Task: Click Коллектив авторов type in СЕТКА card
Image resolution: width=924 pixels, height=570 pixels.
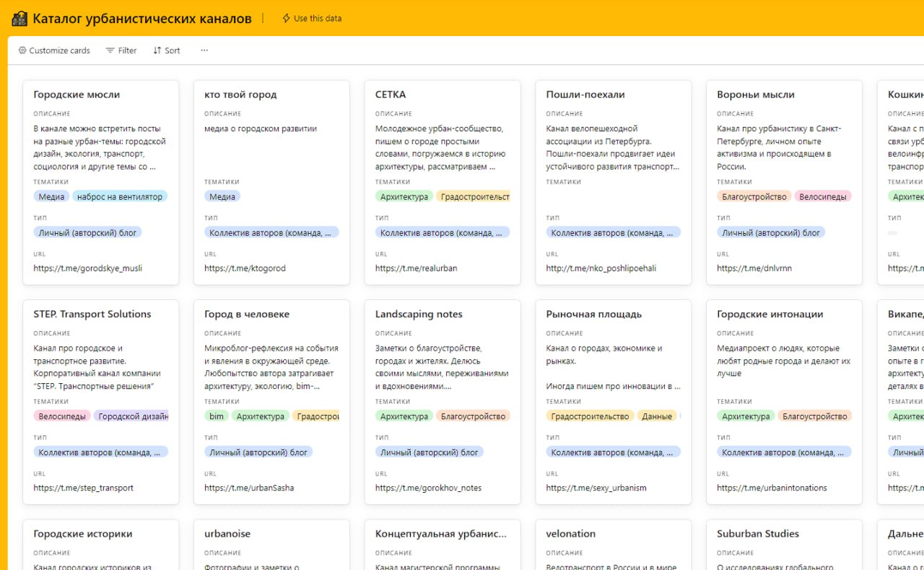Action: point(443,232)
